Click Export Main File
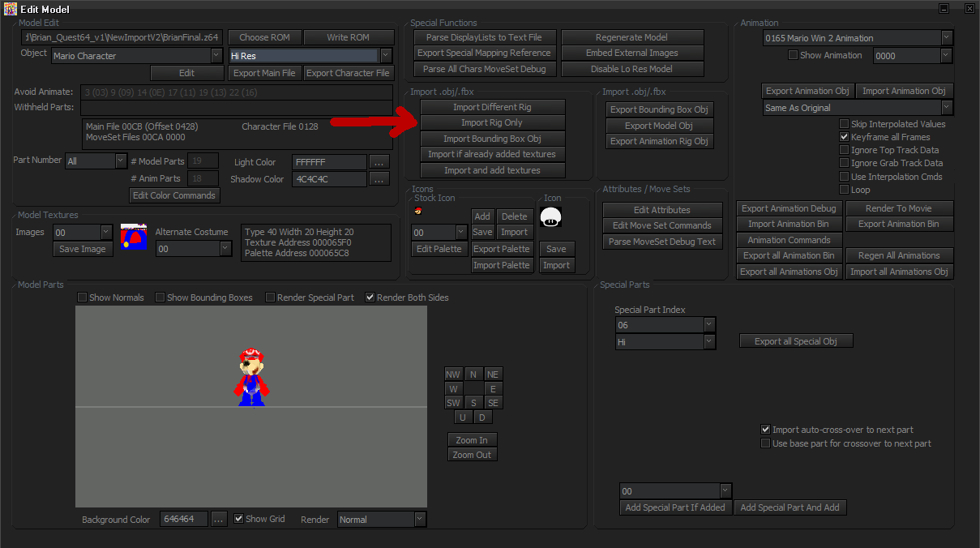Screen dimensions: 980x548 click(x=264, y=73)
